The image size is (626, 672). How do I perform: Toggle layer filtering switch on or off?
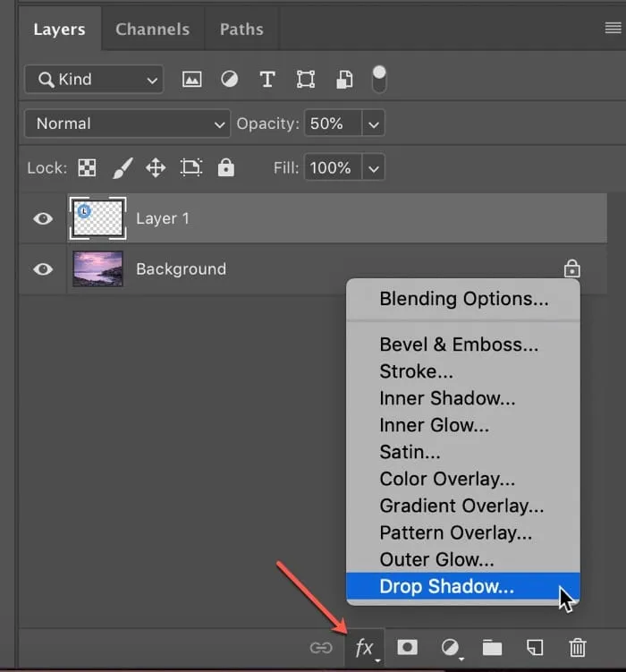[x=379, y=78]
